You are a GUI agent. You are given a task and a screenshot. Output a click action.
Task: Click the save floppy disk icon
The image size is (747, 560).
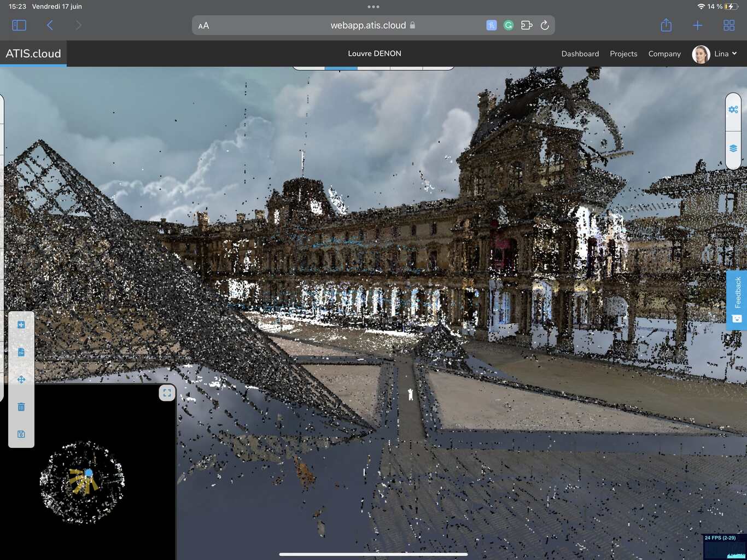tap(21, 434)
